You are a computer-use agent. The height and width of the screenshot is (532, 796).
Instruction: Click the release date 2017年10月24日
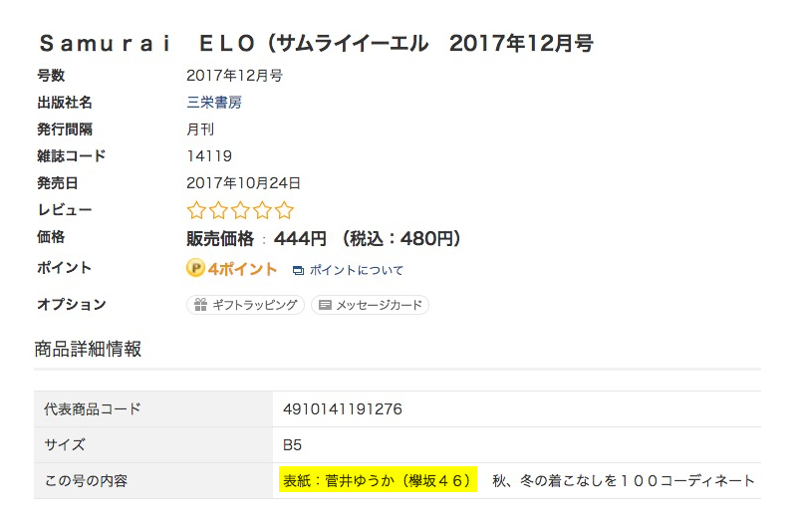coord(243,182)
